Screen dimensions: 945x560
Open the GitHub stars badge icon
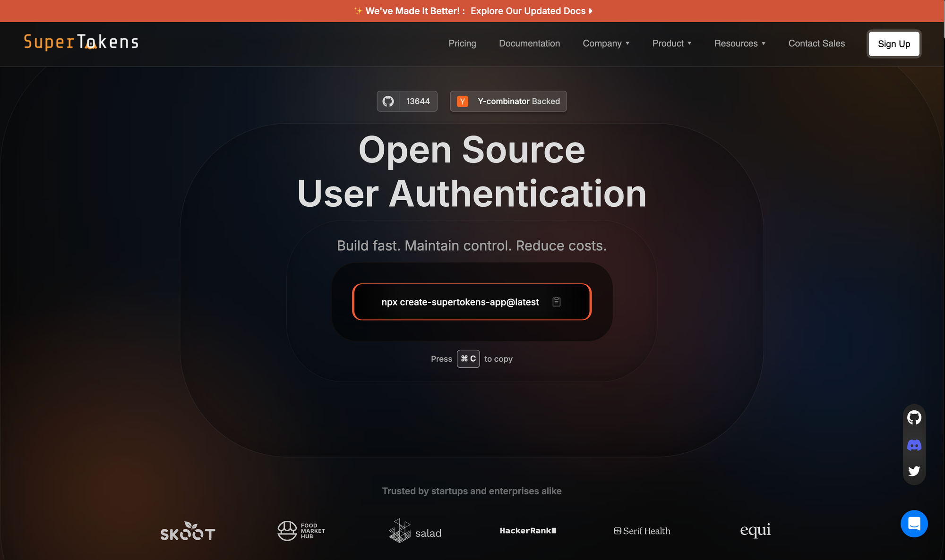pos(388,101)
